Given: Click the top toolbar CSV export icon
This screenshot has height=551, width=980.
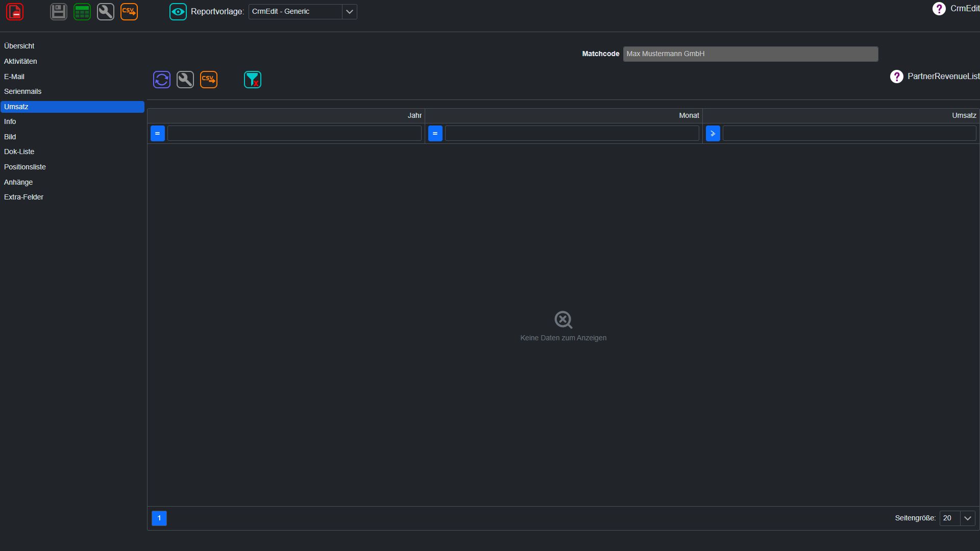Looking at the screenshot, I should 129,12.
